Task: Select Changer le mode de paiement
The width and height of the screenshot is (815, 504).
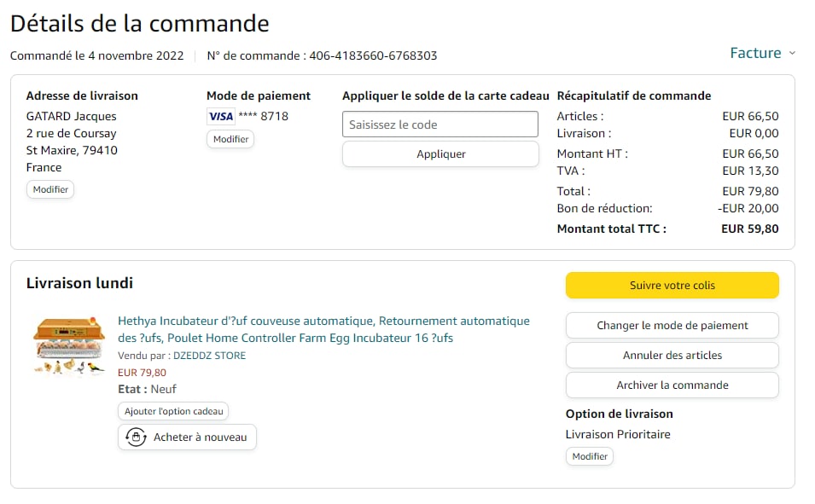Action: coord(672,325)
